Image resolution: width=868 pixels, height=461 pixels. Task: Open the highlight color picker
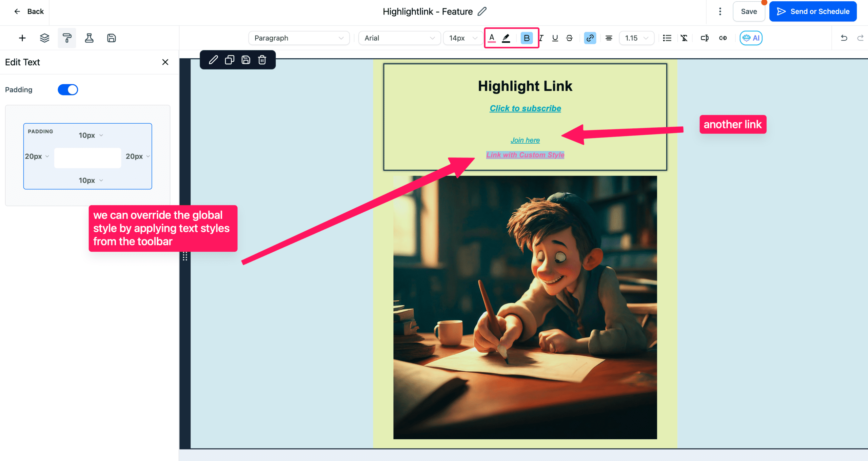506,38
